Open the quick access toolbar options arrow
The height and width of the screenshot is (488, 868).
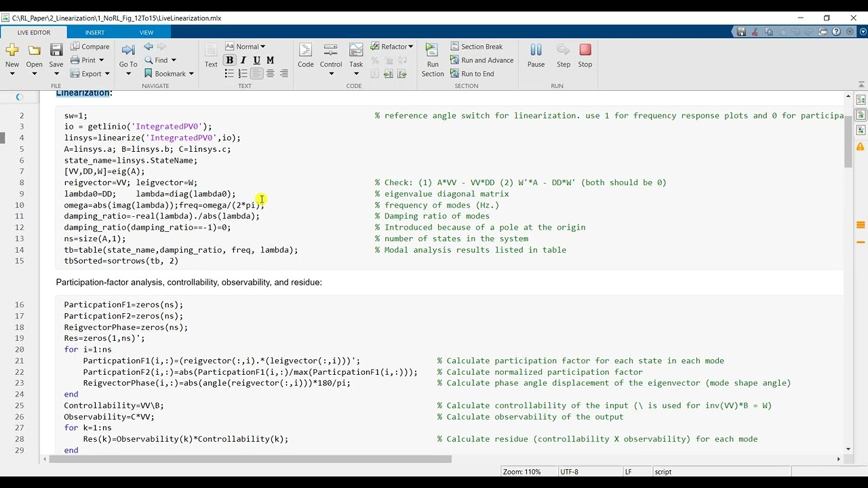tap(850, 32)
